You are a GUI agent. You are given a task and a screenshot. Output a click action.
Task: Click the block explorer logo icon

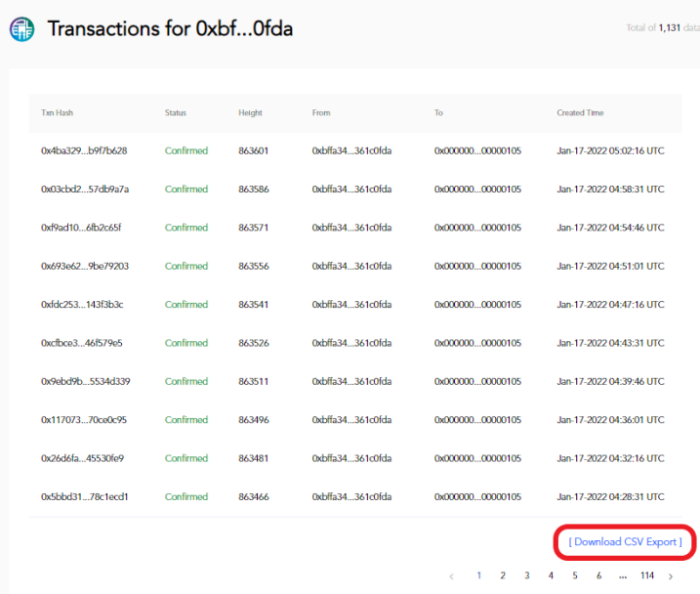click(21, 29)
